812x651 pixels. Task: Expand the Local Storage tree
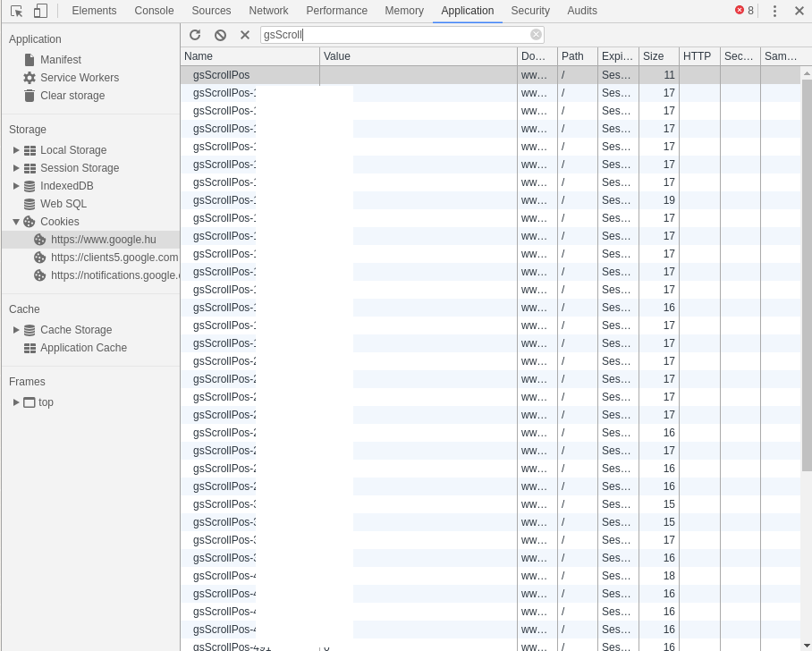pos(16,150)
